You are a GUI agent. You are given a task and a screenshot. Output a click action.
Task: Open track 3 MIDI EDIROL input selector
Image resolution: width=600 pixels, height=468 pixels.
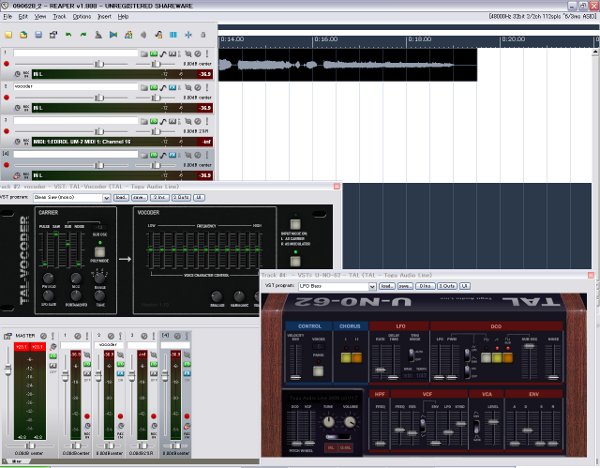122,142
